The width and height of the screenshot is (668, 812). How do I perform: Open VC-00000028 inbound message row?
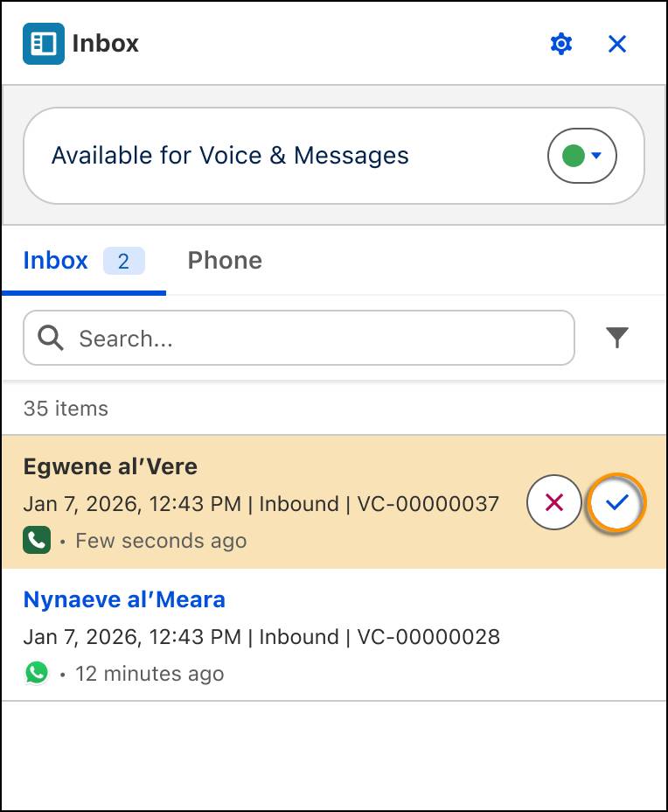pos(334,635)
